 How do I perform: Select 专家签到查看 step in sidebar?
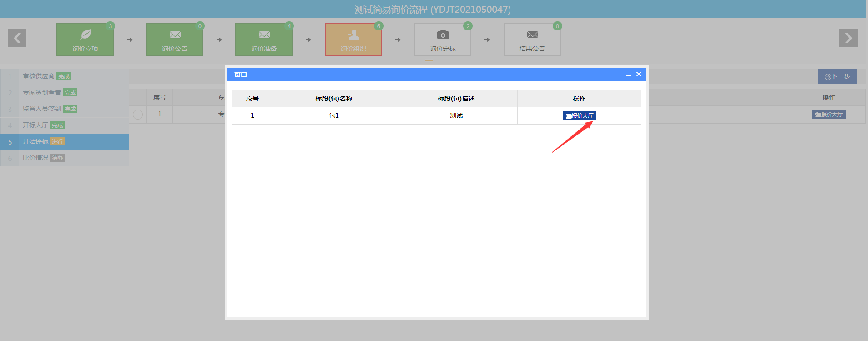point(41,93)
